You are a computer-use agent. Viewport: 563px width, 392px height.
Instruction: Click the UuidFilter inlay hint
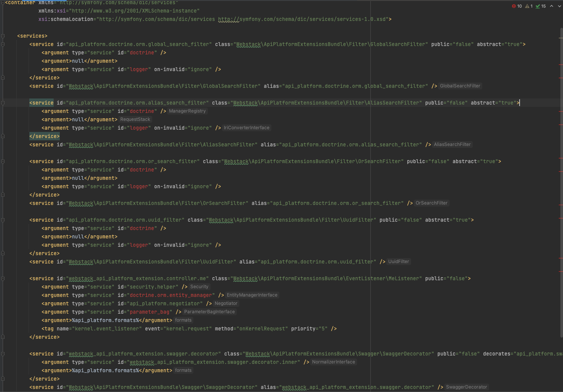(399, 262)
